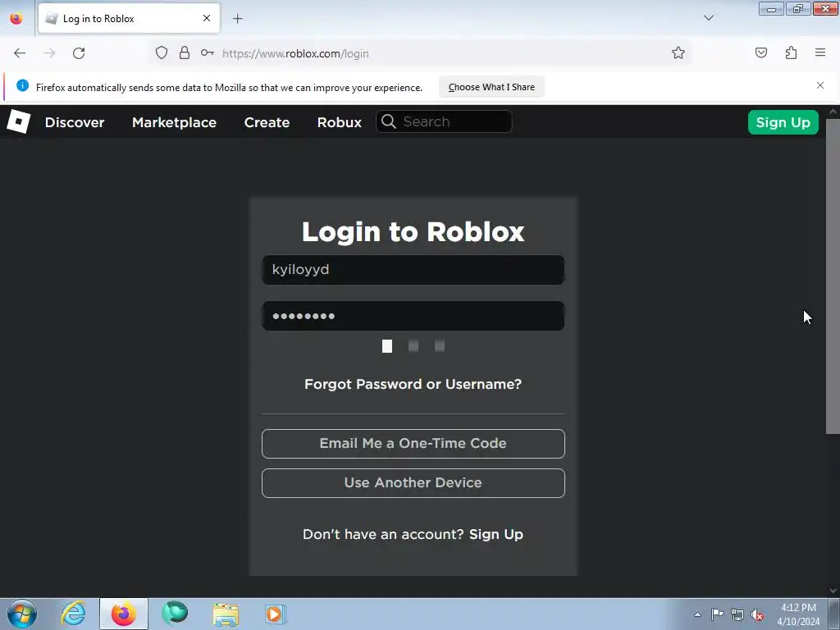Close the Log in to Roblox tab
The image size is (840, 630).
click(x=207, y=18)
